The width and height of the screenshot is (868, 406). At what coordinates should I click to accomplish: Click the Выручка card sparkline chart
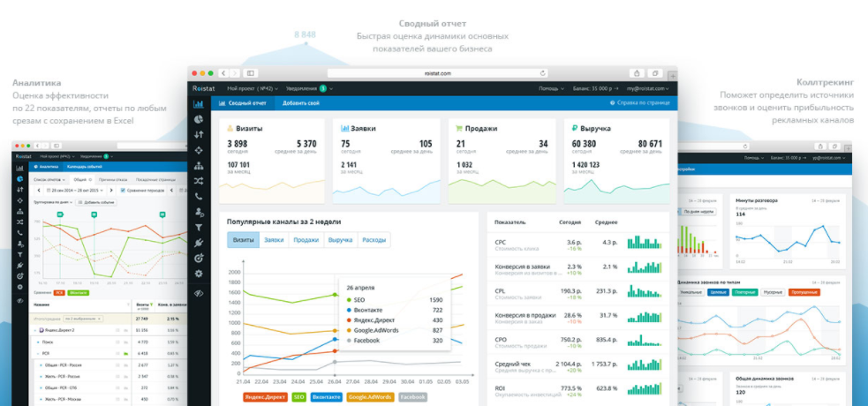(x=616, y=191)
